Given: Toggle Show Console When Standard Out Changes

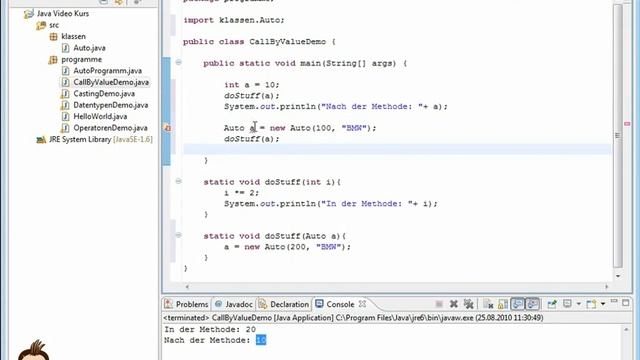Looking at the screenshot, I should (x=518, y=304).
